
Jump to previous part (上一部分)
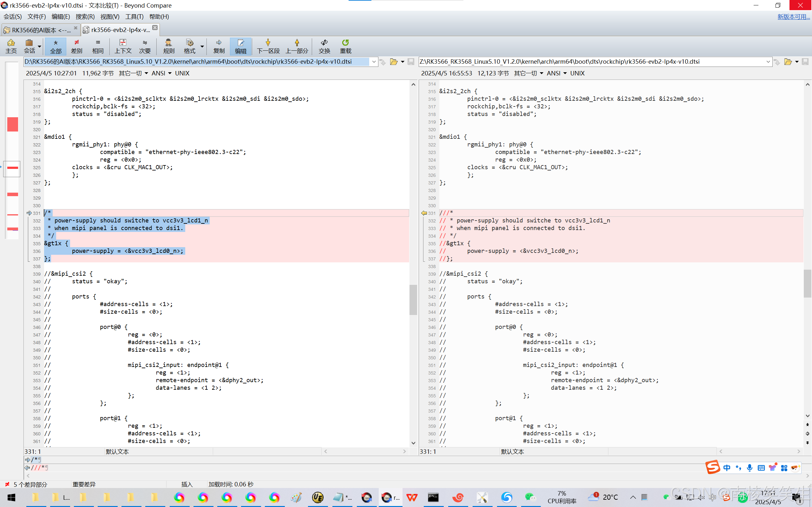[297, 46]
